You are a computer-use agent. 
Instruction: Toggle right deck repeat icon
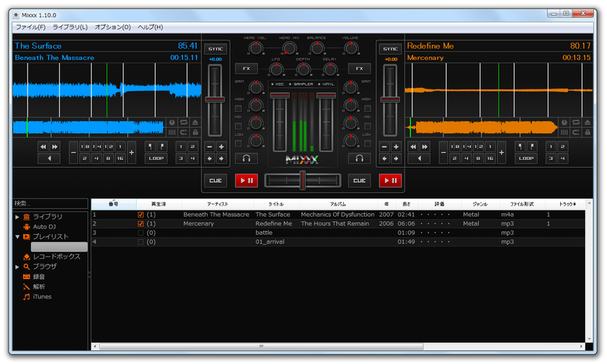[x=576, y=123]
